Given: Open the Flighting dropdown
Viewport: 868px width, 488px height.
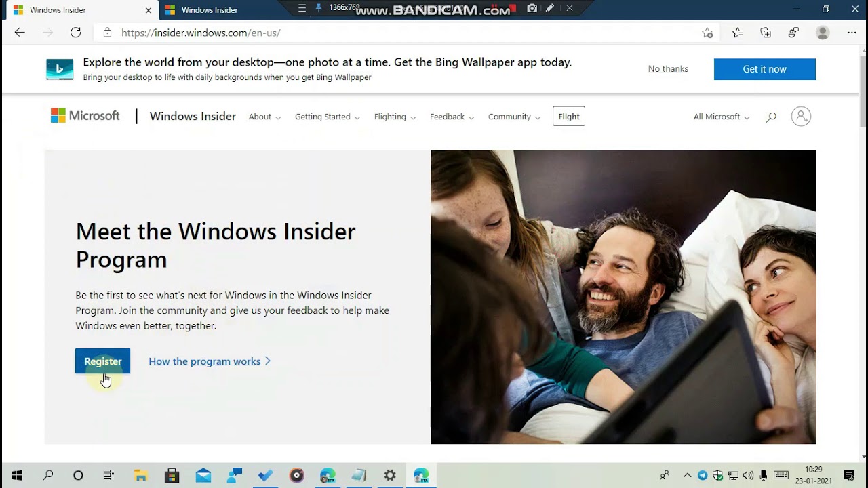Looking at the screenshot, I should pos(395,117).
